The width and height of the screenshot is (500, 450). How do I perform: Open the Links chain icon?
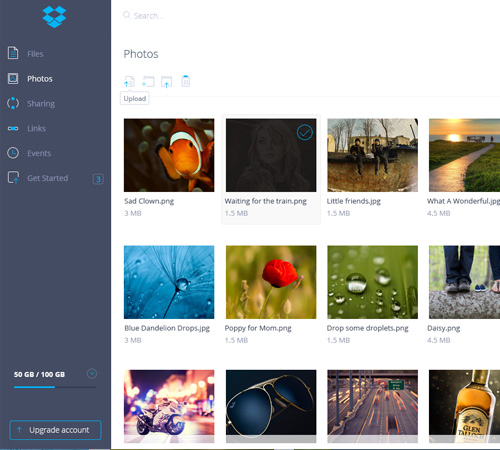[x=13, y=128]
